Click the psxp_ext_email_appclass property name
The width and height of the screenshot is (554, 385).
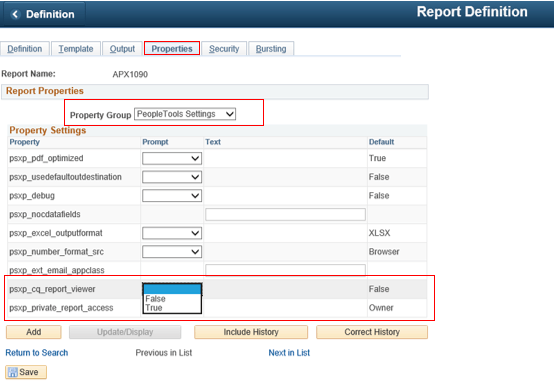57,271
